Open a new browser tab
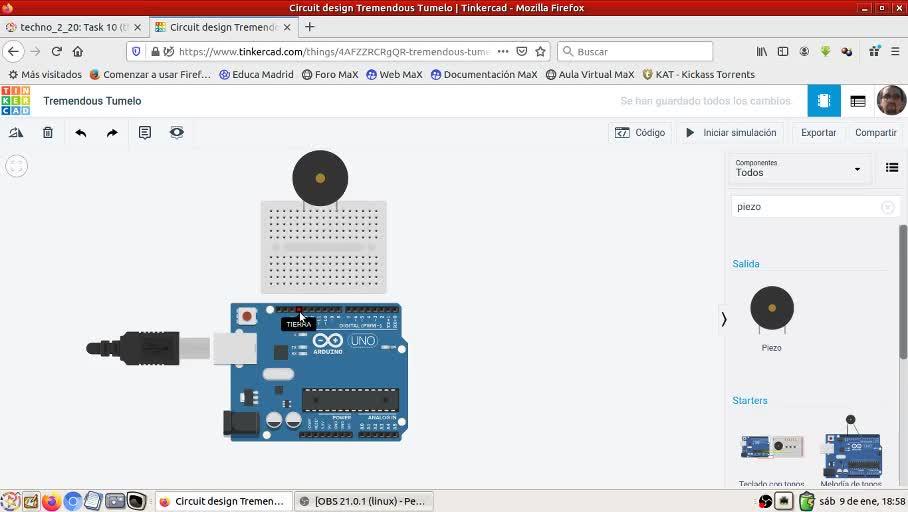This screenshot has width=908, height=512. pyautogui.click(x=310, y=27)
